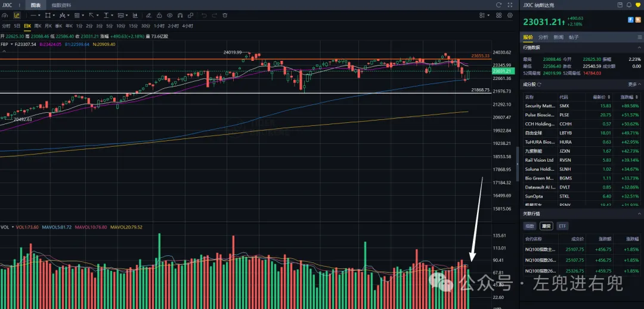Toggle drawings visibility with eye icon
Screen dimensions: 644x309
click(x=169, y=15)
